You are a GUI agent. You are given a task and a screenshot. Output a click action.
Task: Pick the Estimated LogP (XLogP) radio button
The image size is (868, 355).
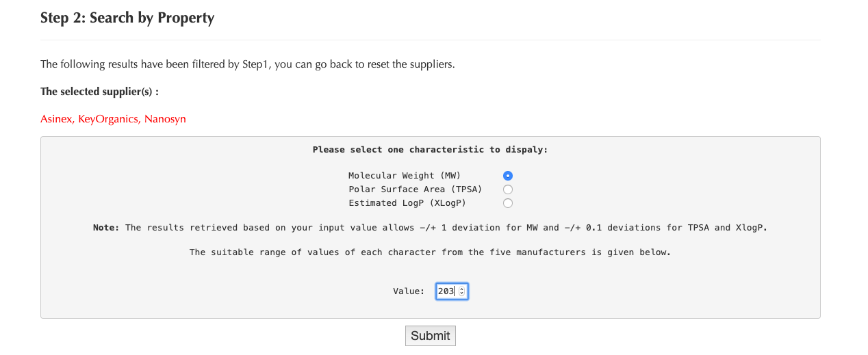(x=508, y=203)
